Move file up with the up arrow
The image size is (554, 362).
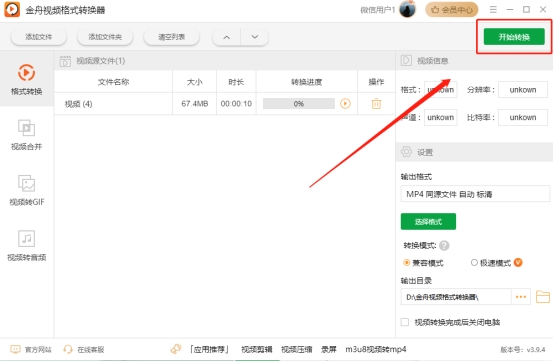tap(226, 37)
